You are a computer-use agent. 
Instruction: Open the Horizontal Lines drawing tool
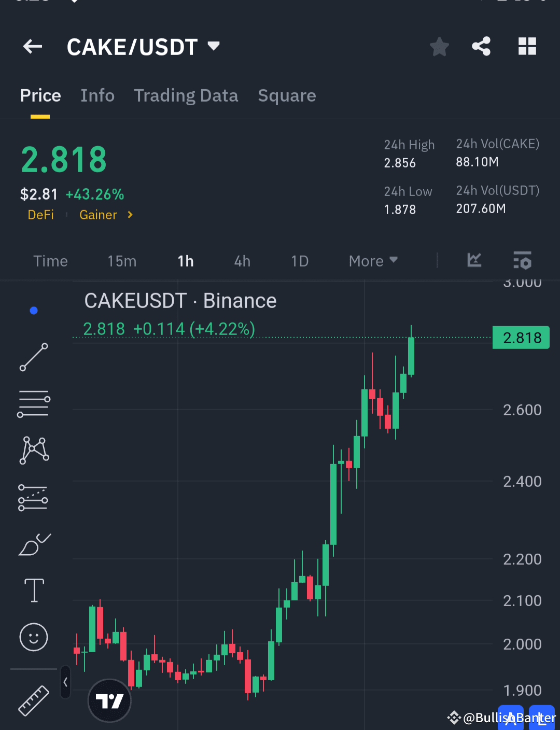click(x=34, y=403)
